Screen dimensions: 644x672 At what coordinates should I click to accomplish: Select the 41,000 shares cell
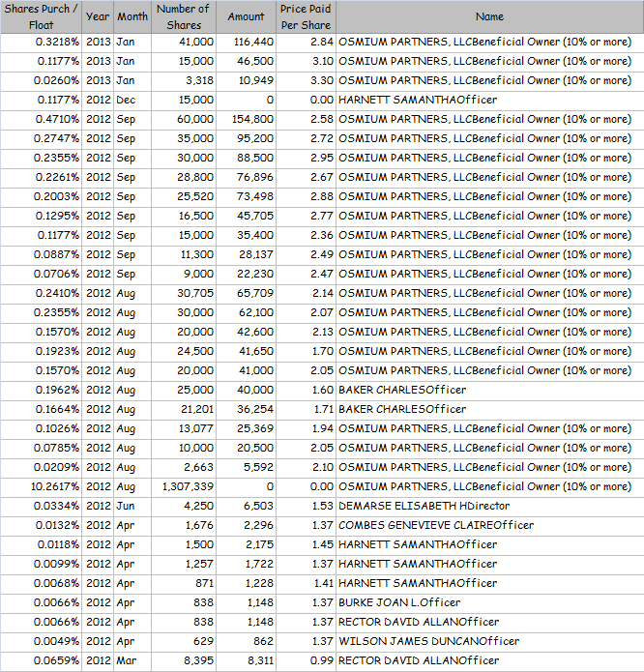pos(184,42)
